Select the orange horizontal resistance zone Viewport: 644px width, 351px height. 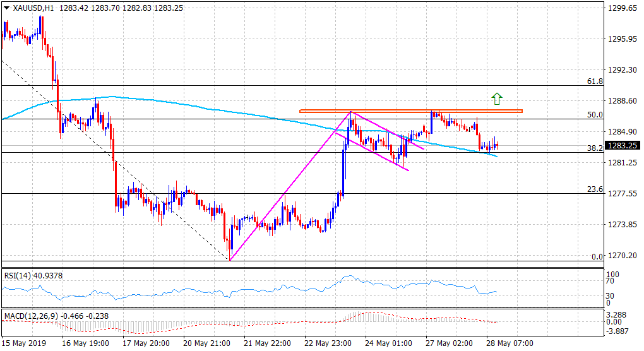tap(410, 111)
